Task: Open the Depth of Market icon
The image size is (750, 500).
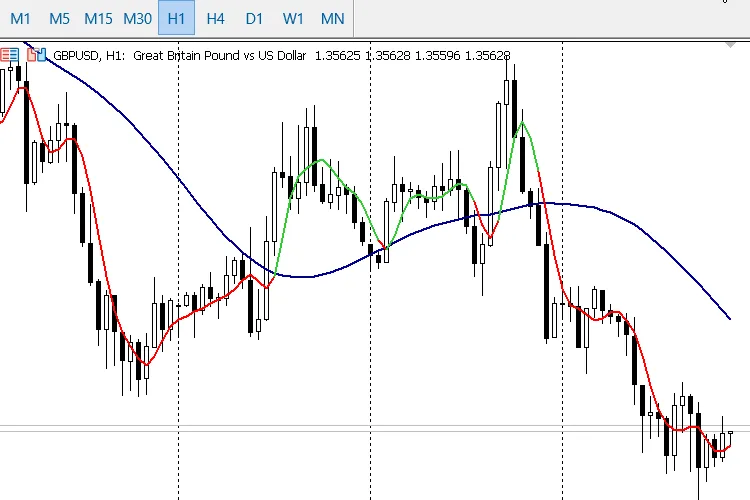Action: (9, 55)
